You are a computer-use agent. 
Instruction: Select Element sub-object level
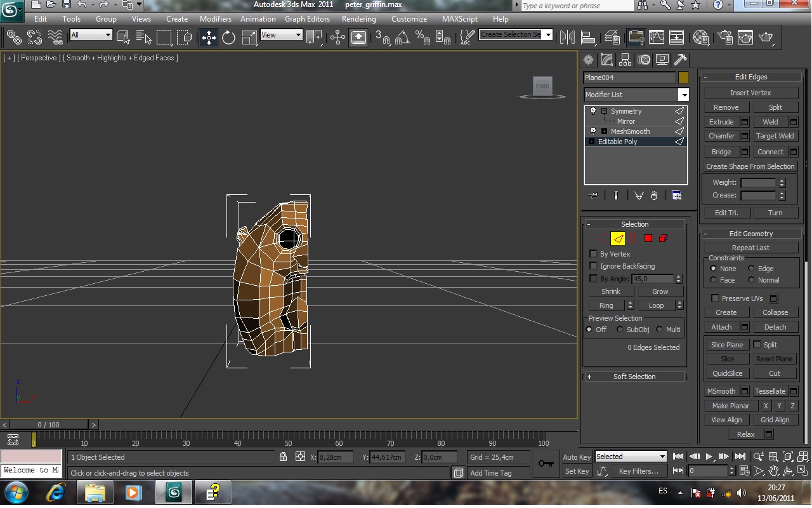pos(663,239)
